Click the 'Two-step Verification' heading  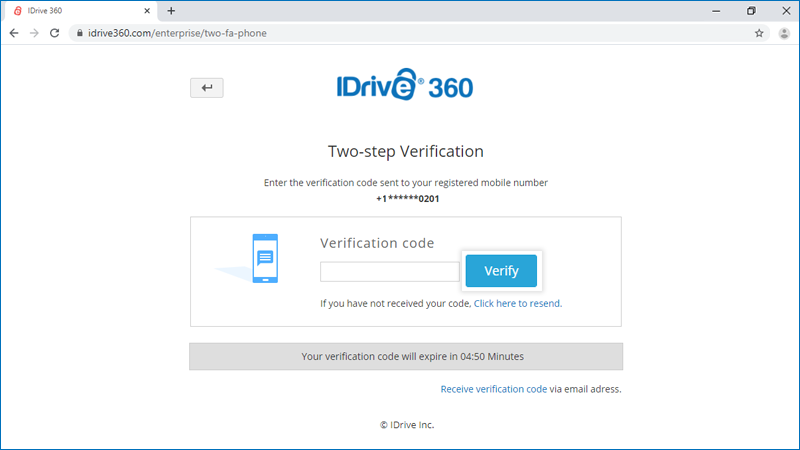tap(406, 152)
